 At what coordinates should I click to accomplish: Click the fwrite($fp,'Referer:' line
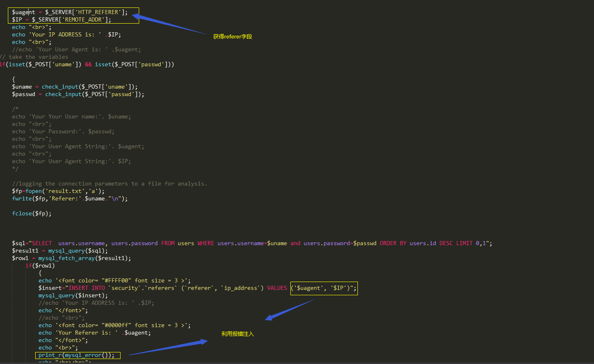[x=70, y=198]
